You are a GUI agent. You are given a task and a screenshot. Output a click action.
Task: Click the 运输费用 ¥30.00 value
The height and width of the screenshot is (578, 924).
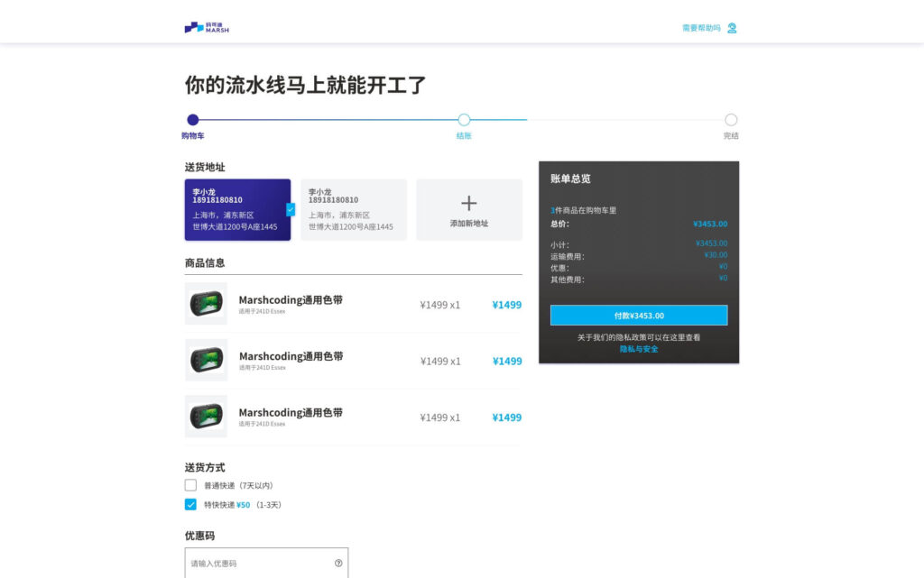click(716, 255)
